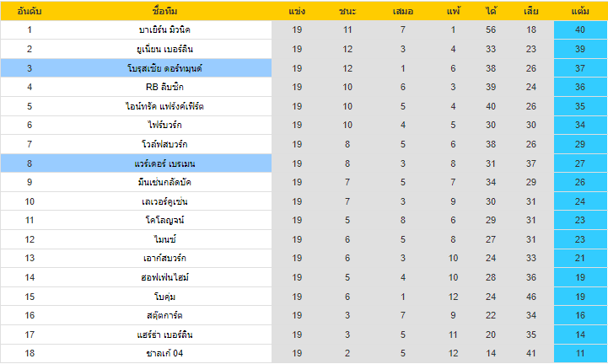Click the เสีย goals-against header
The width and height of the screenshot is (608, 364).
click(x=530, y=11)
